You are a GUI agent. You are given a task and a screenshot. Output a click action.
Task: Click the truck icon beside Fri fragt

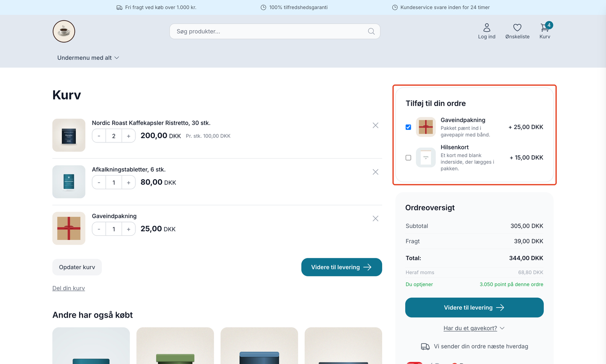coord(119,7)
